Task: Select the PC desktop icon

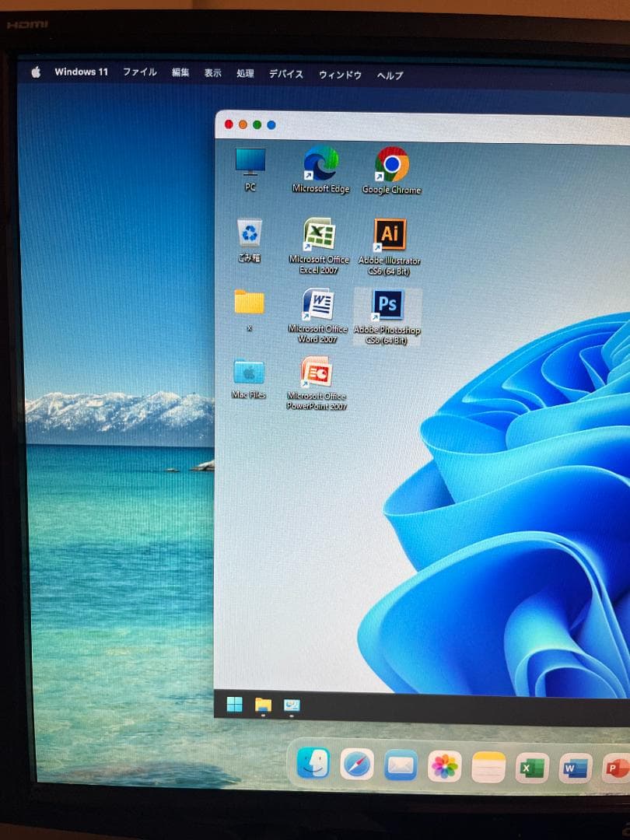Action: tap(250, 163)
